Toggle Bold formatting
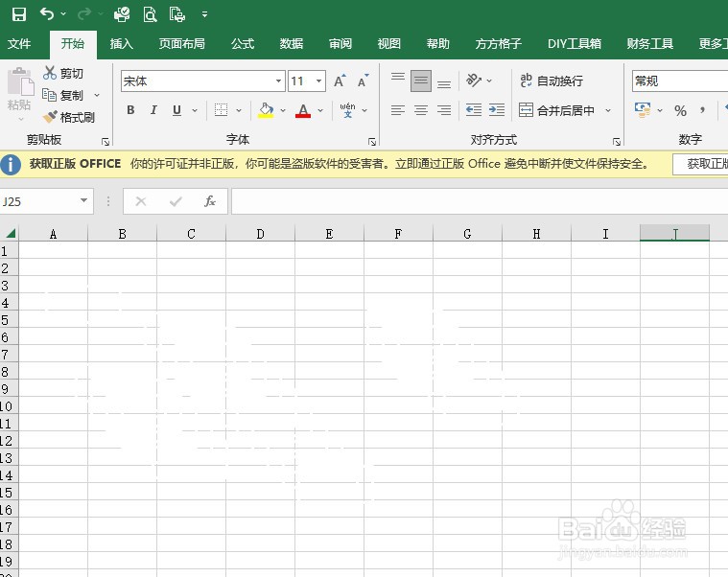The height and width of the screenshot is (577, 728). (131, 110)
